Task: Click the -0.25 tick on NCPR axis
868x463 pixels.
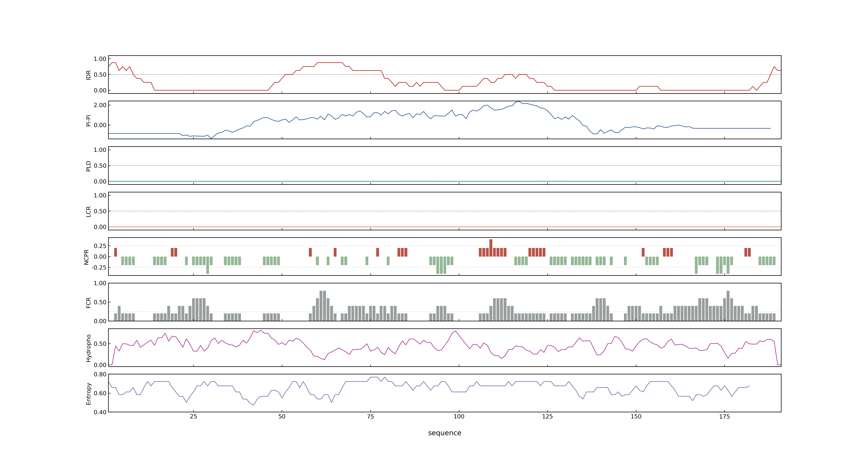Action: coord(99,268)
